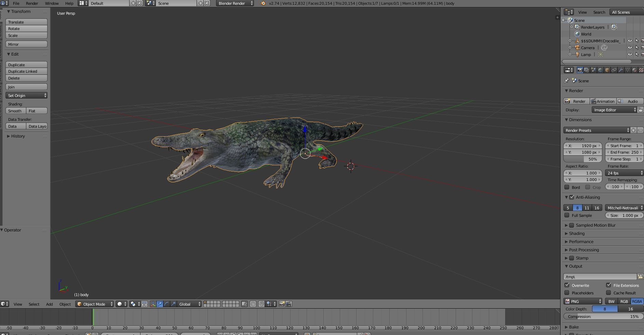Open the Mesh Data properties tab (triangle icon)
The height and width of the screenshot is (335, 644).
[x=628, y=70]
